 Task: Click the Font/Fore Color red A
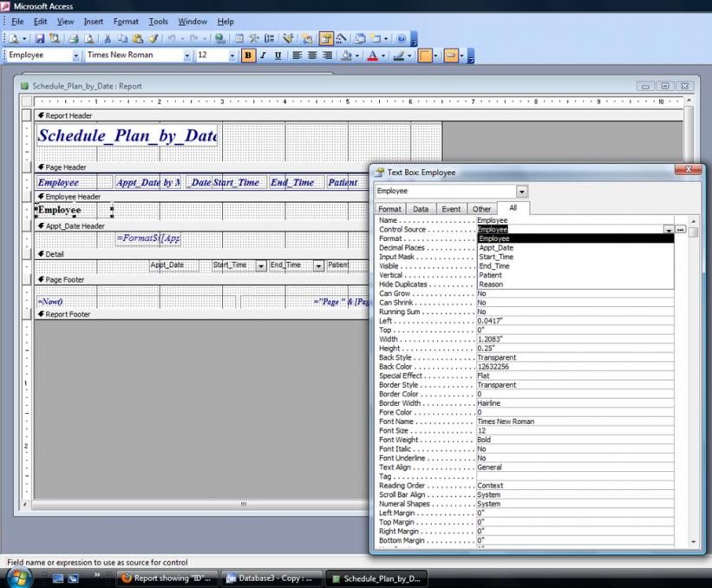[x=373, y=56]
